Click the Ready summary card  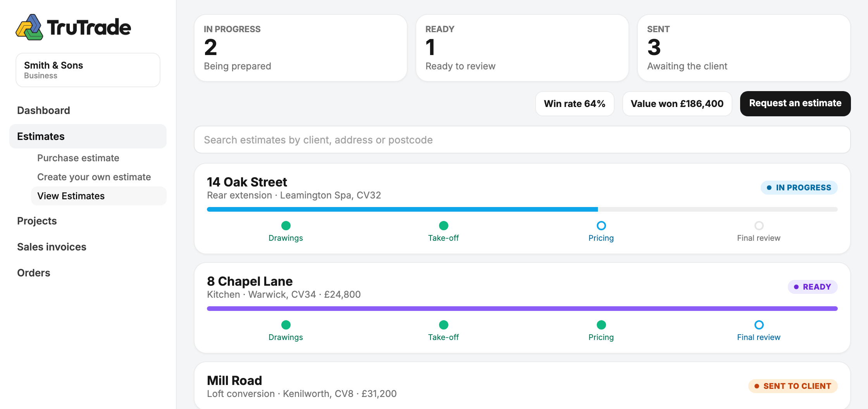pyautogui.click(x=522, y=48)
